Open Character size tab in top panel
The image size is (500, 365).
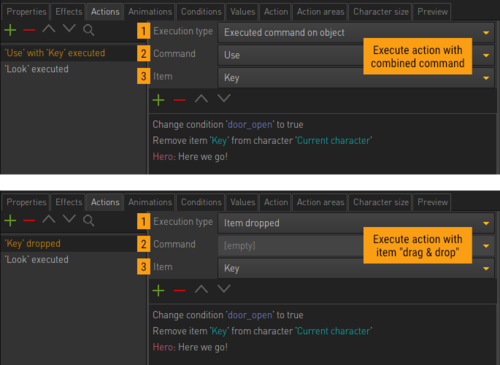[x=381, y=12]
